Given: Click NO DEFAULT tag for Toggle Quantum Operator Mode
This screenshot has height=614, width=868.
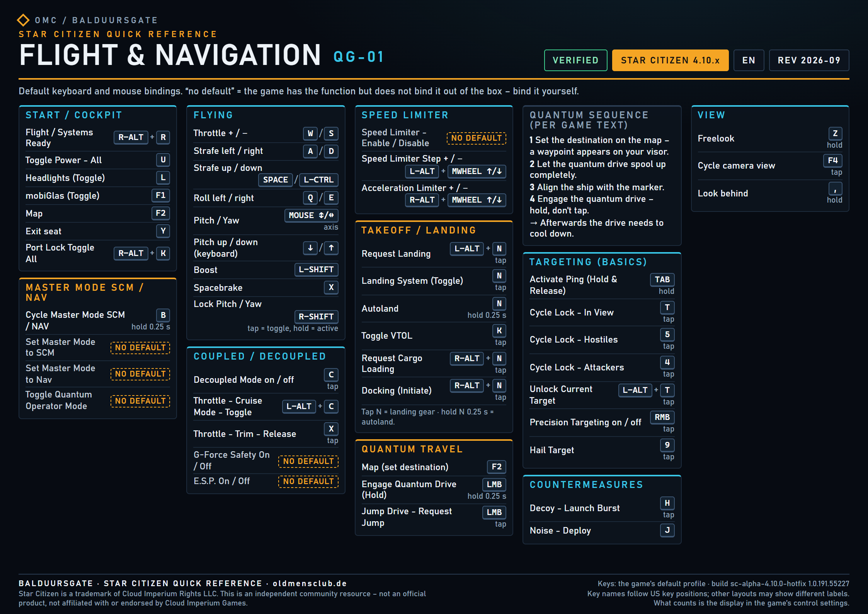Looking at the screenshot, I should (x=140, y=401).
